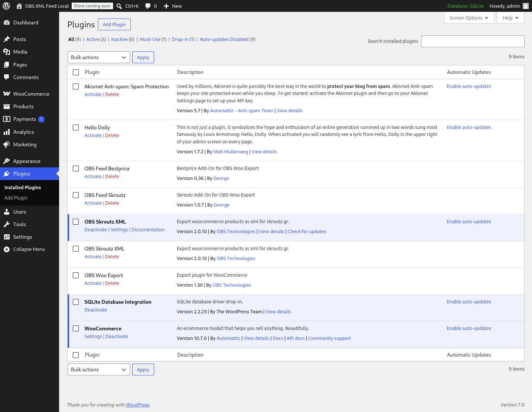This screenshot has width=532, height=412.
Task: Filter plugins by Active tab
Action: coord(93,40)
